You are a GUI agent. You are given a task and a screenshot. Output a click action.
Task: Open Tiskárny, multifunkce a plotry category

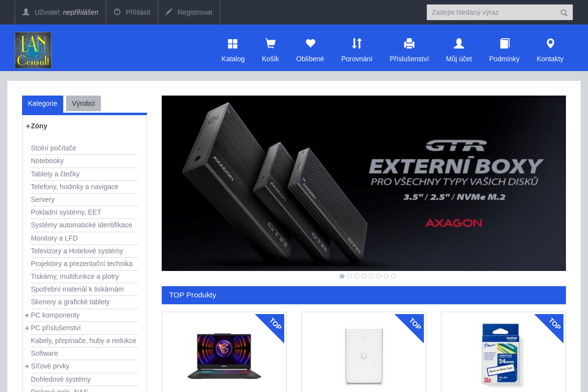tap(75, 276)
